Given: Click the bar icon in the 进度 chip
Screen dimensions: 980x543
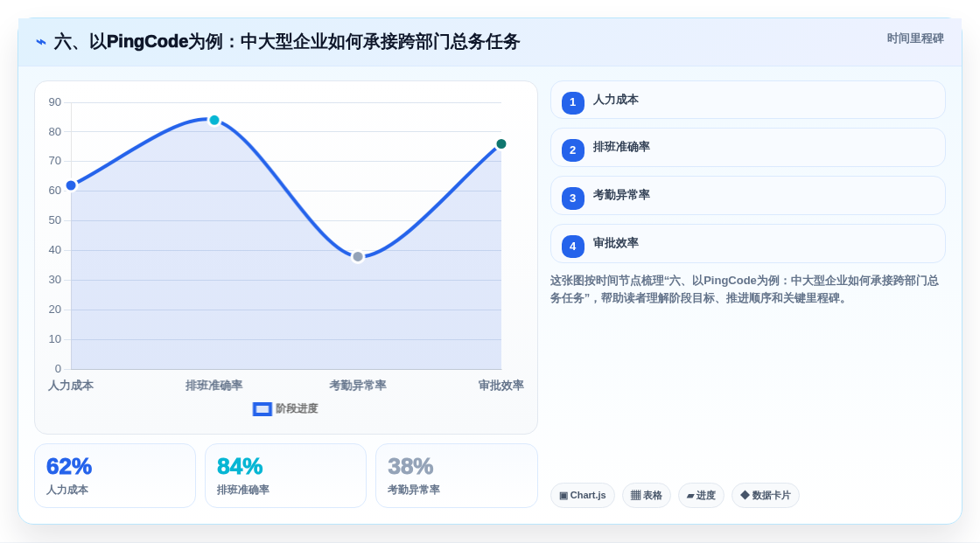Looking at the screenshot, I should point(690,496).
